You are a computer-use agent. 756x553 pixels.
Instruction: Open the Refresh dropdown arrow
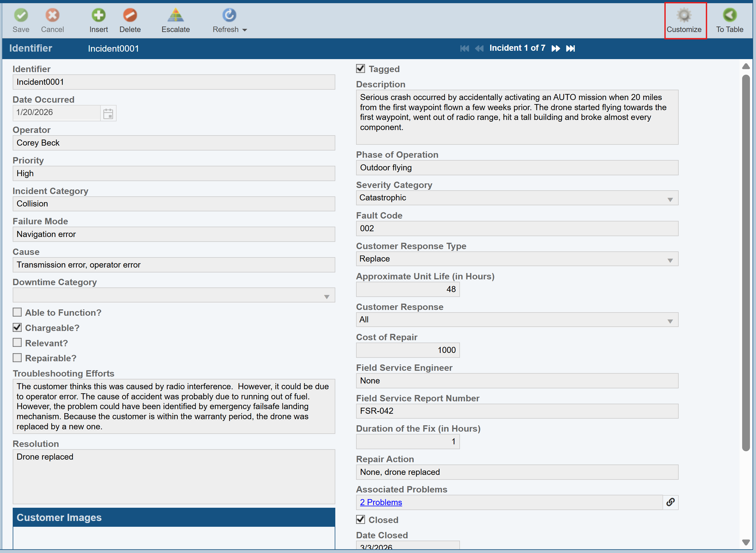click(x=245, y=30)
